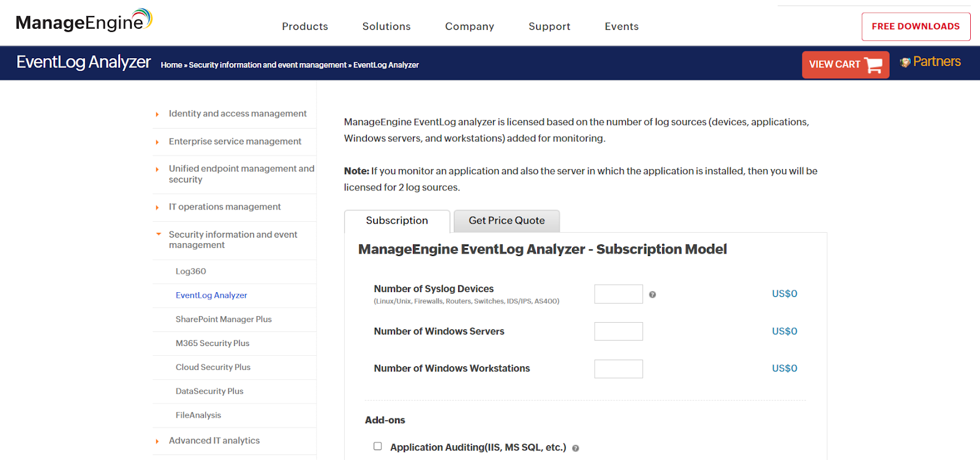Click the US$0 price for Windows Servers

pyautogui.click(x=785, y=331)
